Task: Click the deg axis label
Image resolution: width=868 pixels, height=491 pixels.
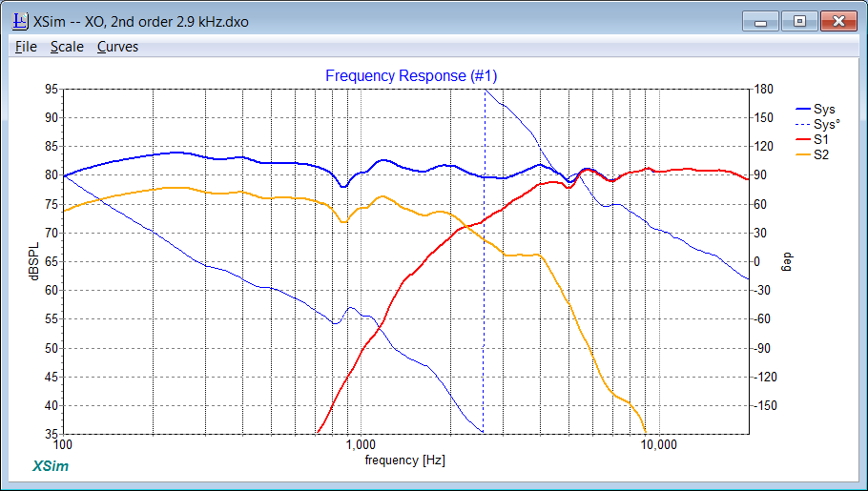Action: [788, 262]
